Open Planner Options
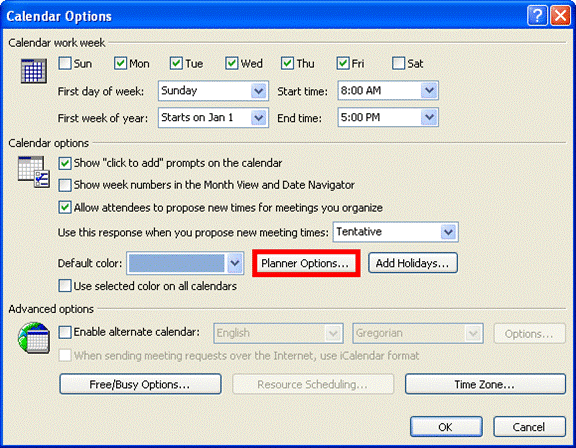576x448 pixels. (x=306, y=263)
